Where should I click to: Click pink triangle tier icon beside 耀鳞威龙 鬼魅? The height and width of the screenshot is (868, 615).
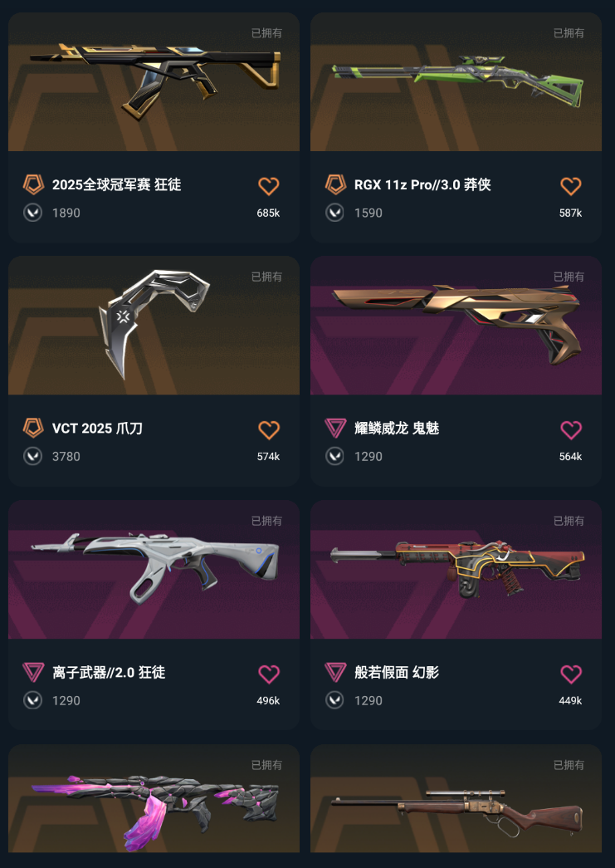[x=335, y=428]
